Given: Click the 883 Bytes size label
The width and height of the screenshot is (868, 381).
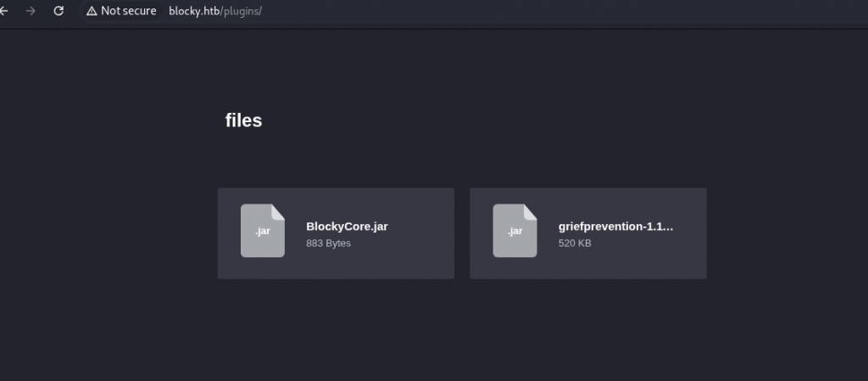Looking at the screenshot, I should (328, 243).
